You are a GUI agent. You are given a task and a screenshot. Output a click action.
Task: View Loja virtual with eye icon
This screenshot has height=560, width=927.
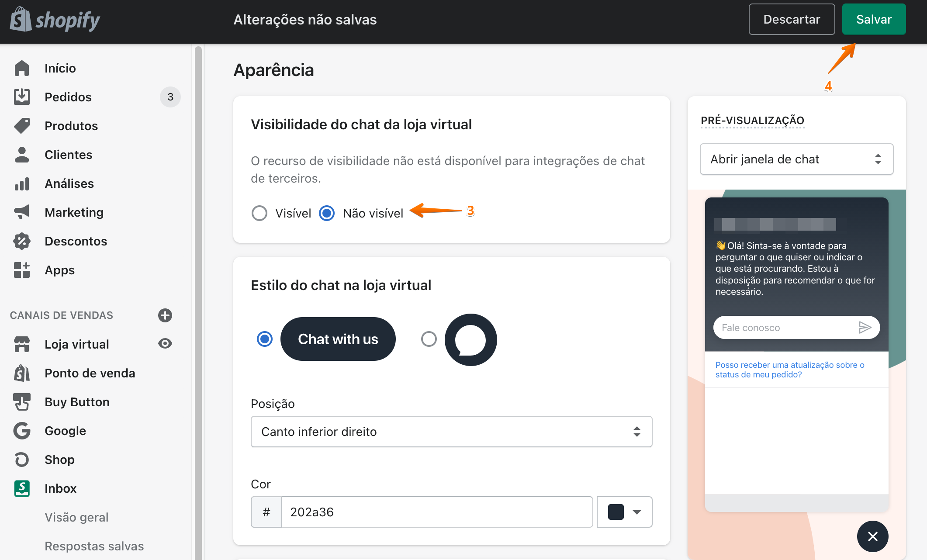165,344
